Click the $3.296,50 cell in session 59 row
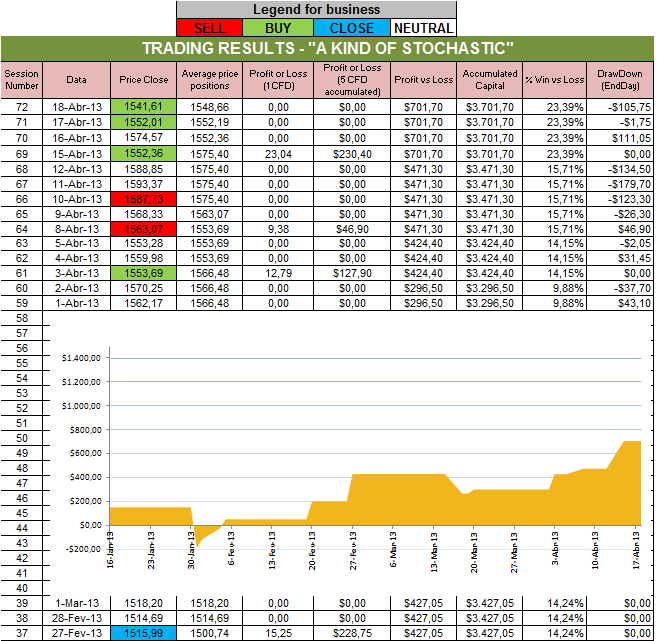The width and height of the screenshot is (668, 641). pos(490,303)
